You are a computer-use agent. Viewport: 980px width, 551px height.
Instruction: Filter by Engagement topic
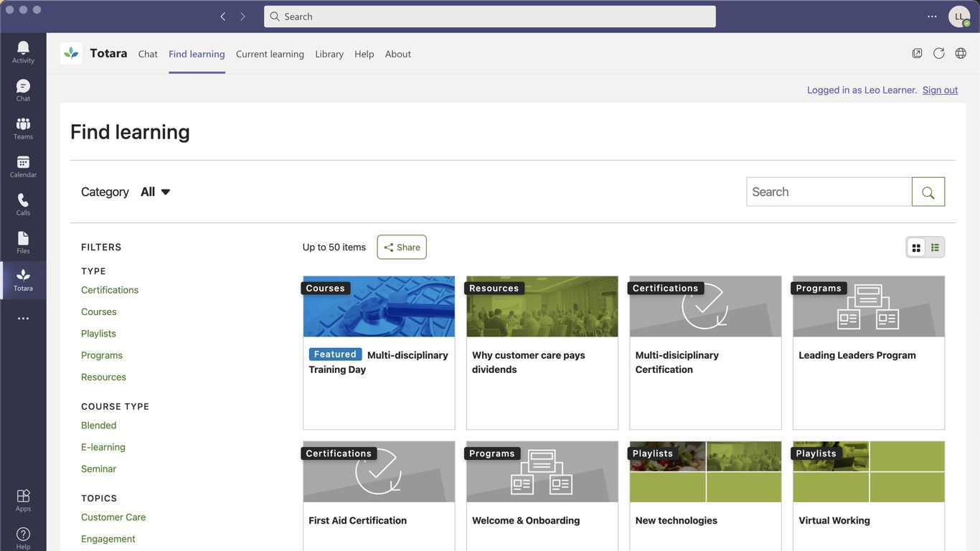point(108,539)
